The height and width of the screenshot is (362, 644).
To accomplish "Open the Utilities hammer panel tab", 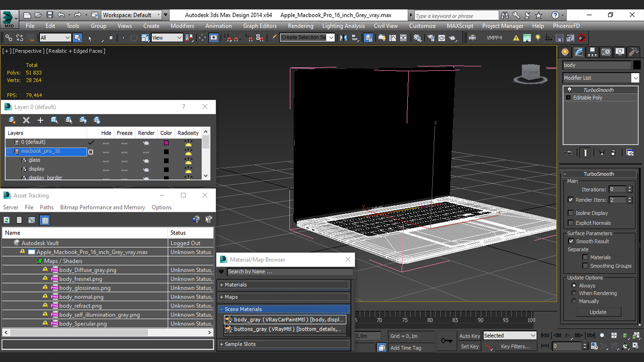I will [633, 52].
